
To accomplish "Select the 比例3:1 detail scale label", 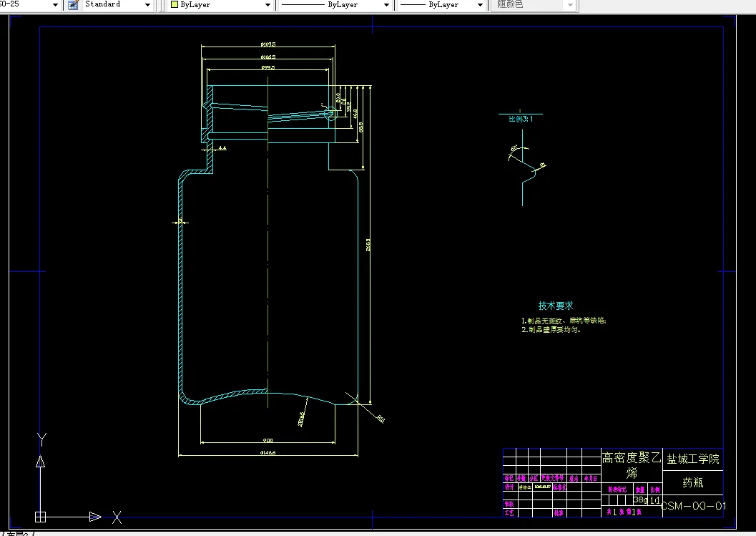I will [x=521, y=119].
